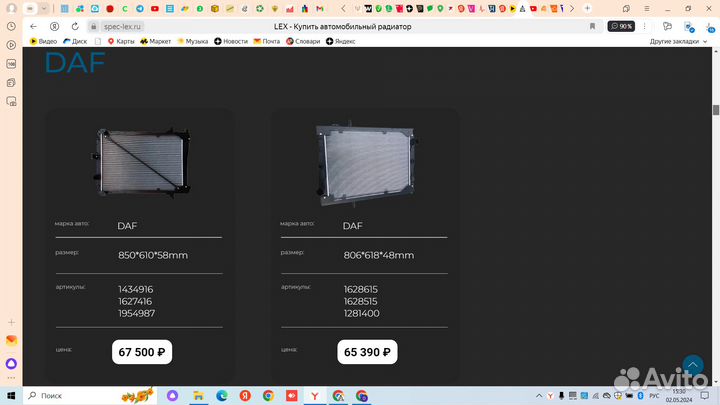This screenshot has height=405, width=720.
Task: Select article number 1434916
Action: (x=135, y=289)
